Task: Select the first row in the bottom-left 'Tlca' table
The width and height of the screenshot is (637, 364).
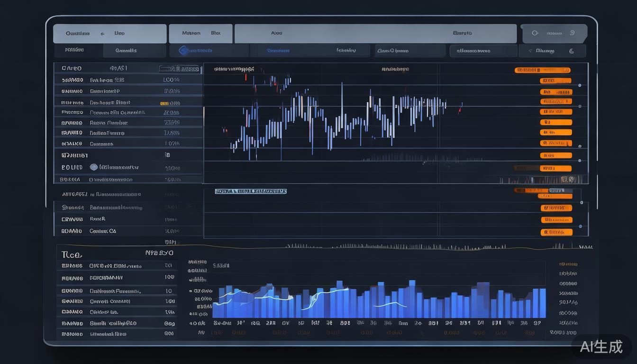Action: click(116, 266)
